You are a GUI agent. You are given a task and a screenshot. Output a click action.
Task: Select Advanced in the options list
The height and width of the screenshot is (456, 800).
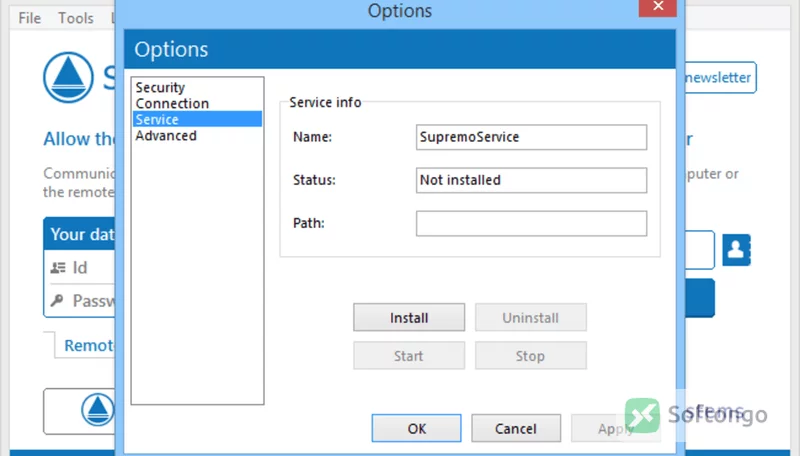click(166, 136)
